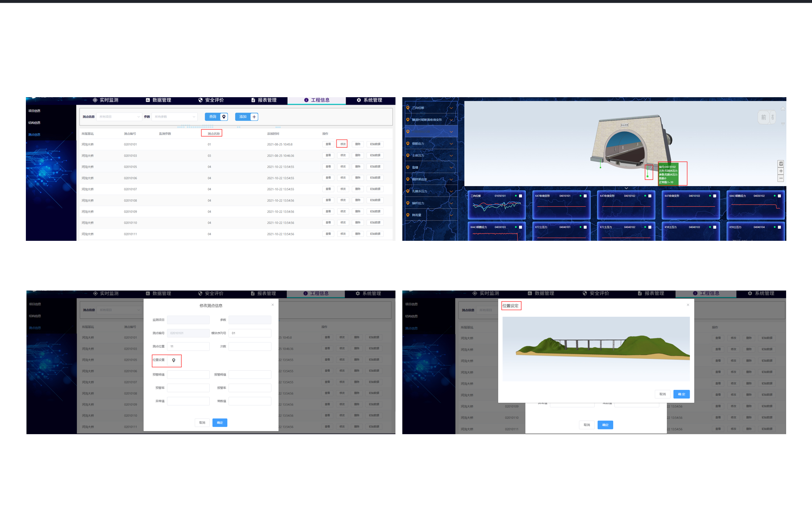Click the home icon in 3D viewer

[x=783, y=109]
